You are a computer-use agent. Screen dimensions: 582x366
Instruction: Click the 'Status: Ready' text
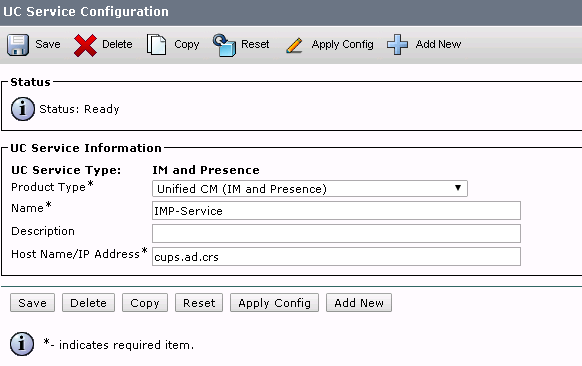point(79,109)
